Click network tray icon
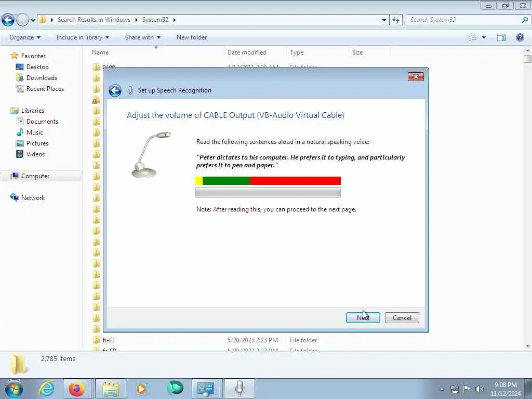The width and height of the screenshot is (532, 399). tap(454, 389)
